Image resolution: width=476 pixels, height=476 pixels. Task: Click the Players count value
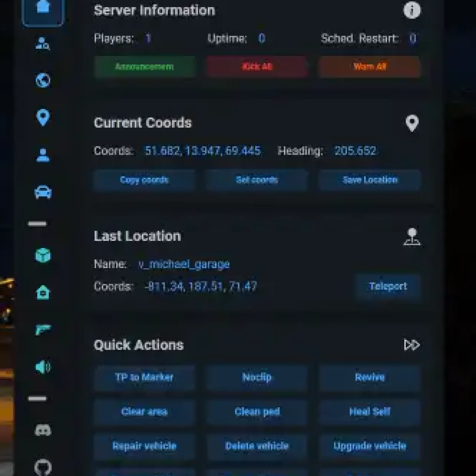tap(148, 38)
